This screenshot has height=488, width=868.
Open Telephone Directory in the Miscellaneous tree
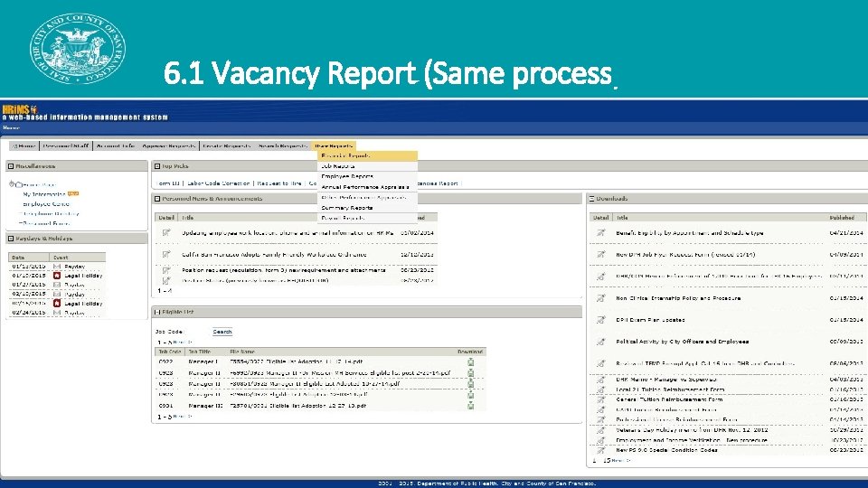point(51,213)
